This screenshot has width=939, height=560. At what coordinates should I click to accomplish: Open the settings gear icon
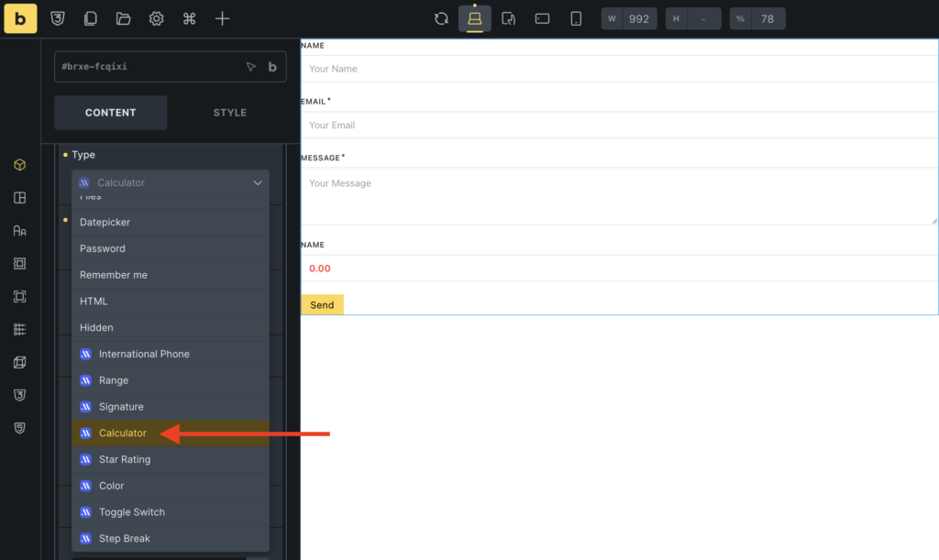156,18
